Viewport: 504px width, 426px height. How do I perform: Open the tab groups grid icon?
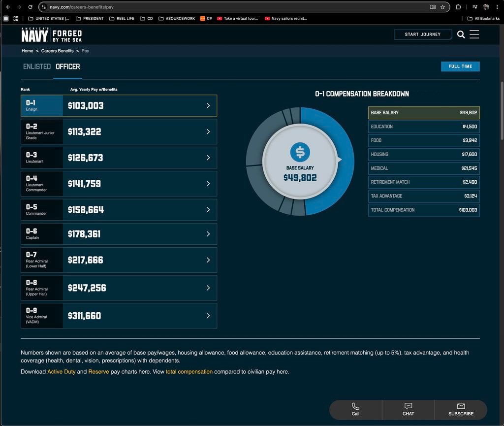coord(16,18)
